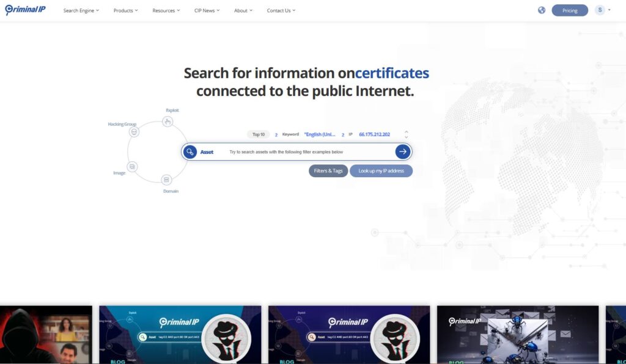Select the Image search icon
Viewport: 626px width, 364px height.
132,166
